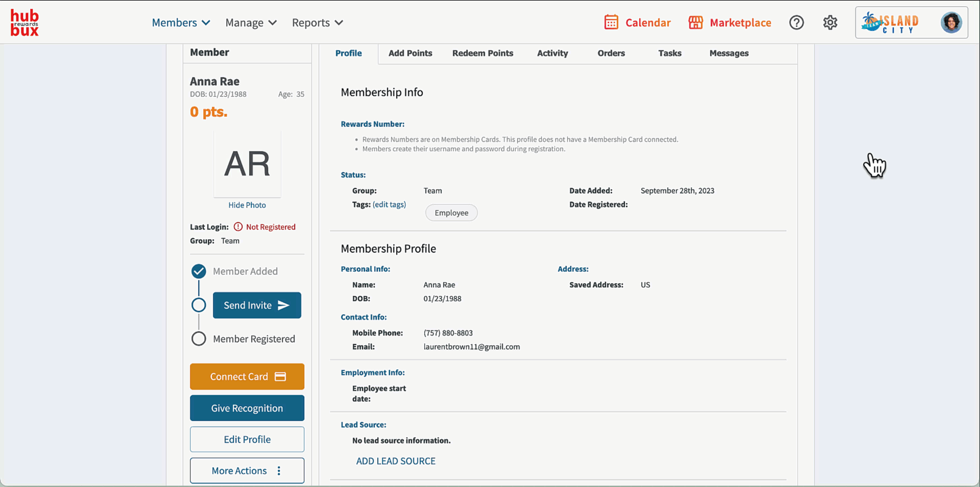Click the AR profile photo placeholder
The height and width of the screenshot is (487, 980).
(247, 164)
